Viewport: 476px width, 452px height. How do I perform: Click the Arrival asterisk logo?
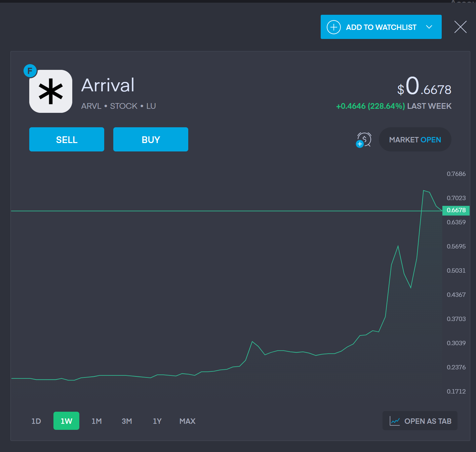(x=51, y=91)
